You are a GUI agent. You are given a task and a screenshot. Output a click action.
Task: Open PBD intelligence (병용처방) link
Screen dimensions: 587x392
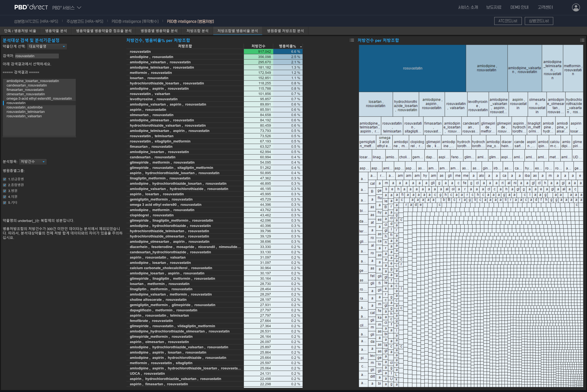pyautogui.click(x=190, y=22)
